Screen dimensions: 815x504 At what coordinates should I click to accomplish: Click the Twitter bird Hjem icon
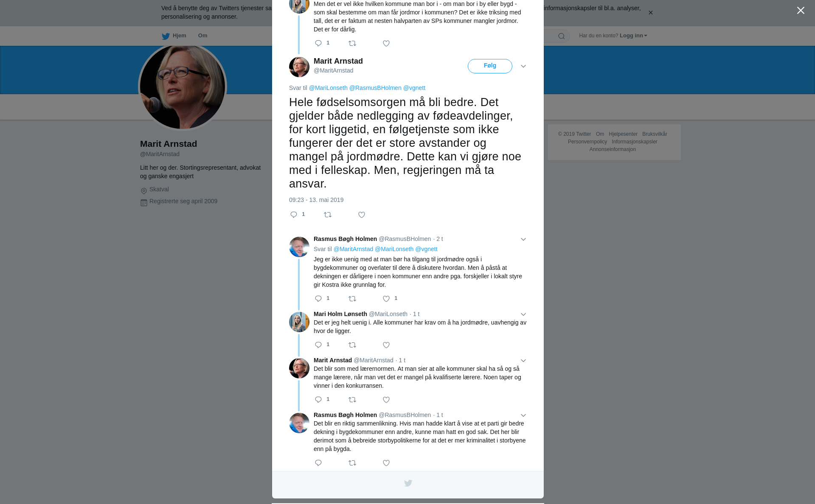pyautogui.click(x=166, y=36)
